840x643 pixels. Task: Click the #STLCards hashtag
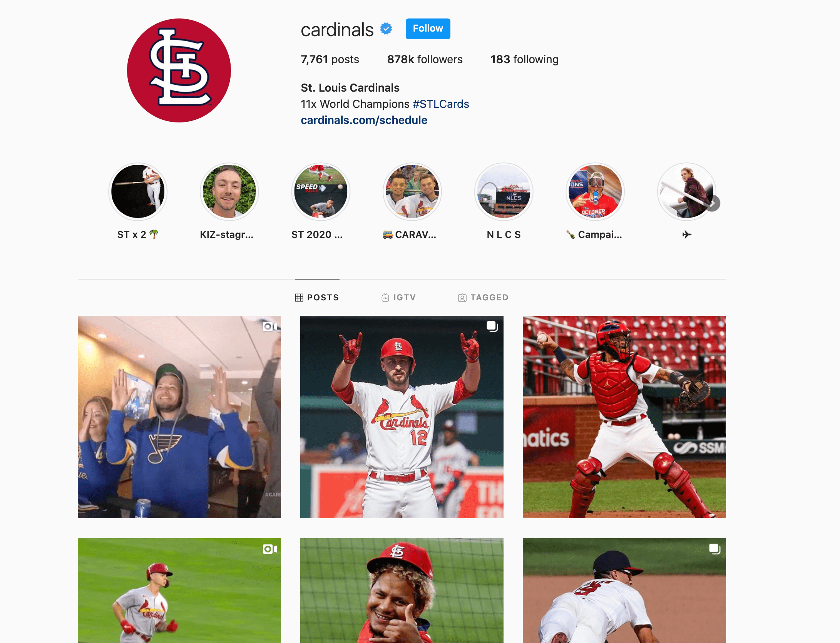click(441, 104)
